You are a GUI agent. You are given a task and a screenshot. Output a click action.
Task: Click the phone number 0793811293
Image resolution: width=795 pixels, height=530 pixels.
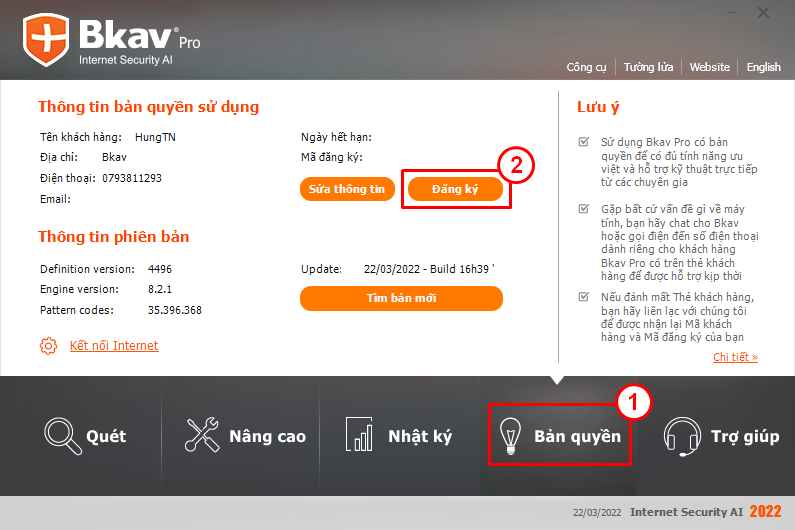132,178
